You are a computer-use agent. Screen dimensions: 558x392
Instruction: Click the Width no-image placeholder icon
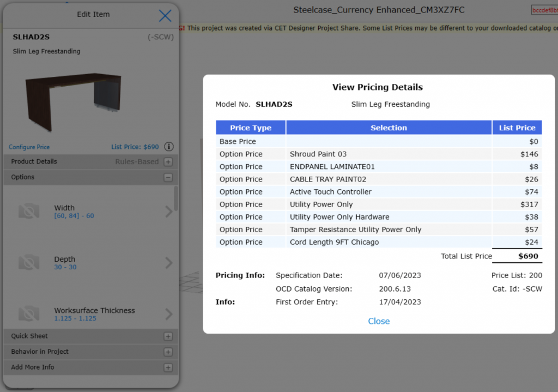click(x=29, y=211)
